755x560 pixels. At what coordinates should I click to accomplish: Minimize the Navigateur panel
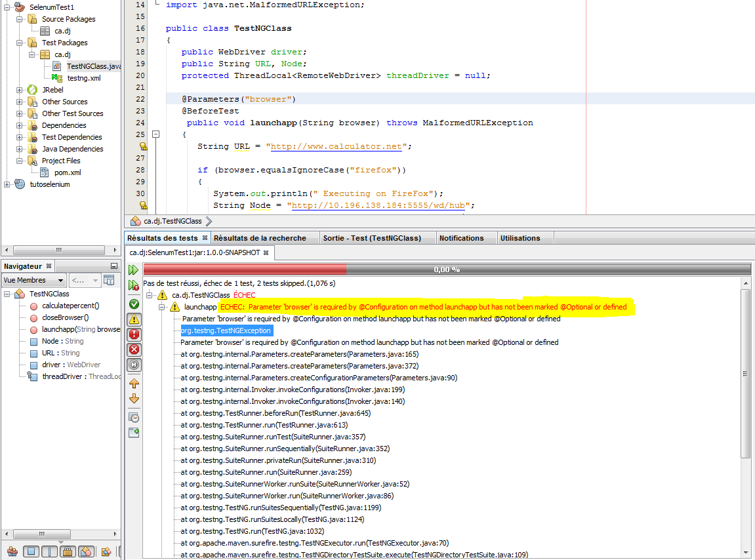coord(114,266)
